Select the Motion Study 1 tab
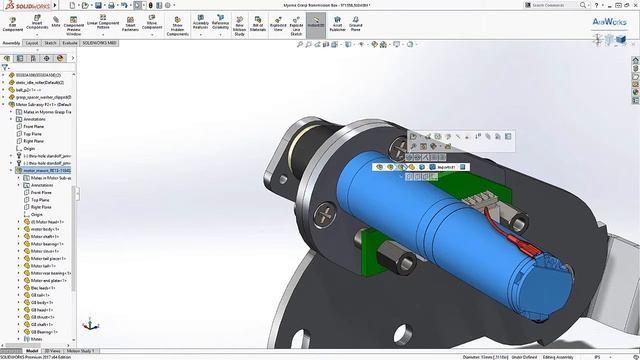 81,351
